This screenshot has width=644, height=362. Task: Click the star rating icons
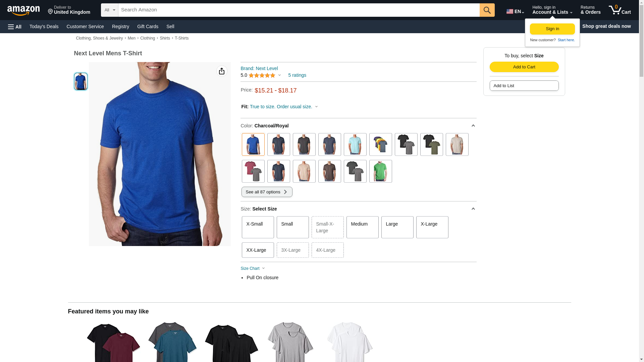click(x=262, y=75)
